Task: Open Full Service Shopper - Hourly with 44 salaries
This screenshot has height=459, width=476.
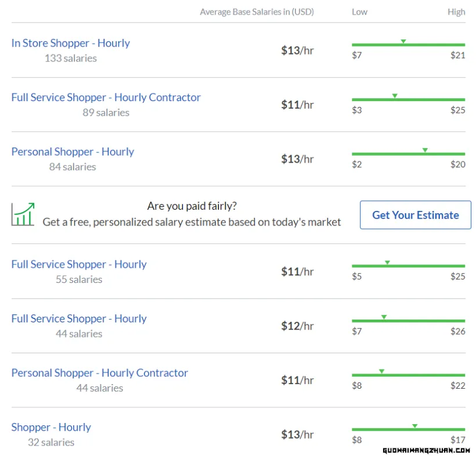Action: click(79, 318)
